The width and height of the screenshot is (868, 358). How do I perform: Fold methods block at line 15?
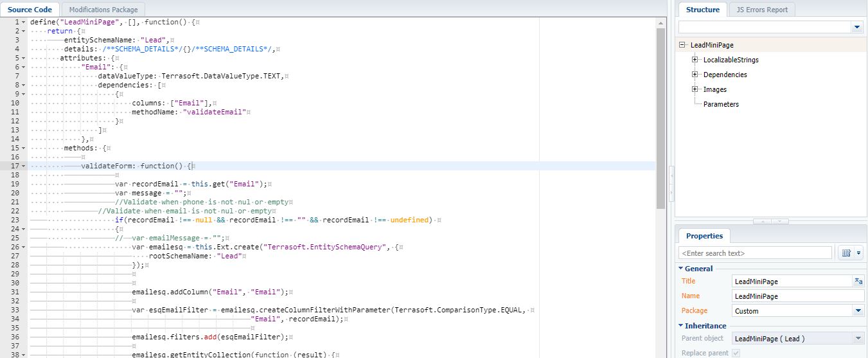tap(24, 148)
